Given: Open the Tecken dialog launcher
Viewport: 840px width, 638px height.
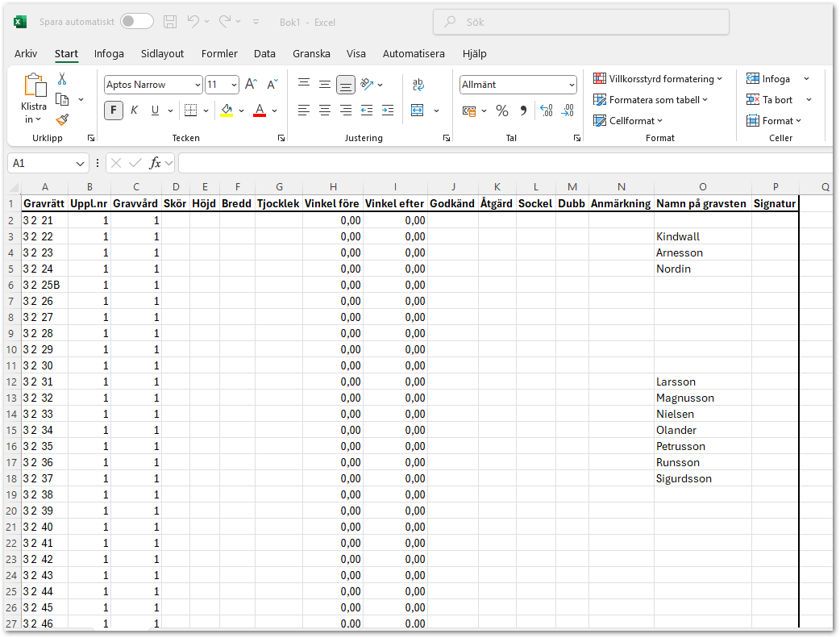Looking at the screenshot, I should pos(281,138).
